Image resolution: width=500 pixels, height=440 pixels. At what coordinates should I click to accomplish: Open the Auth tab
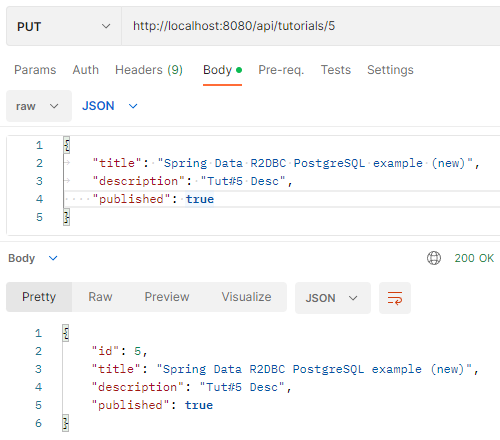[x=86, y=70]
